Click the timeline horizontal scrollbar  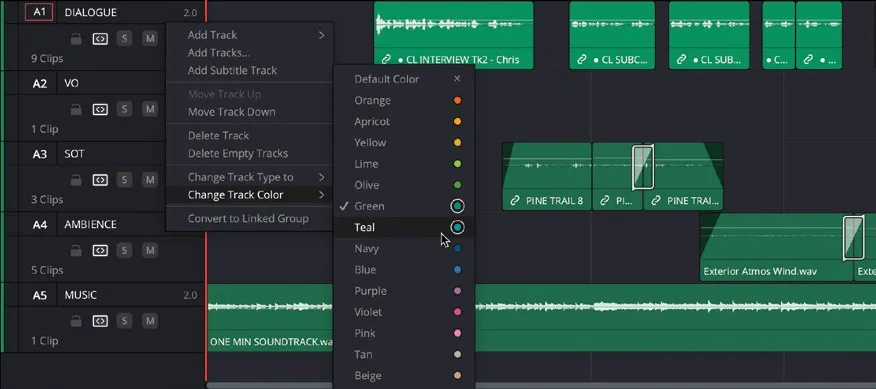(541, 385)
